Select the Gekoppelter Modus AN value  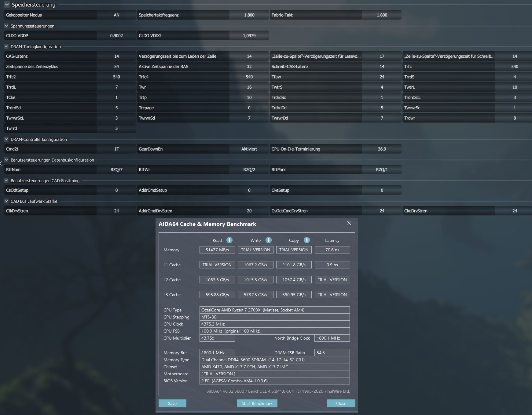coord(116,15)
